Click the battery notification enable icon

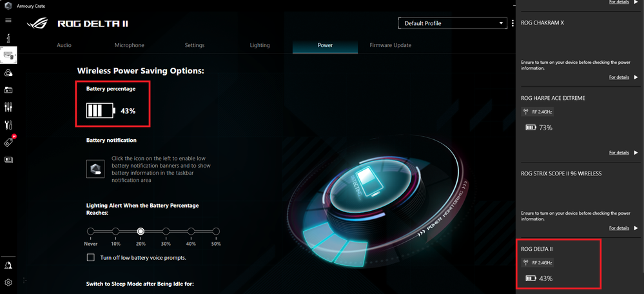(95, 169)
